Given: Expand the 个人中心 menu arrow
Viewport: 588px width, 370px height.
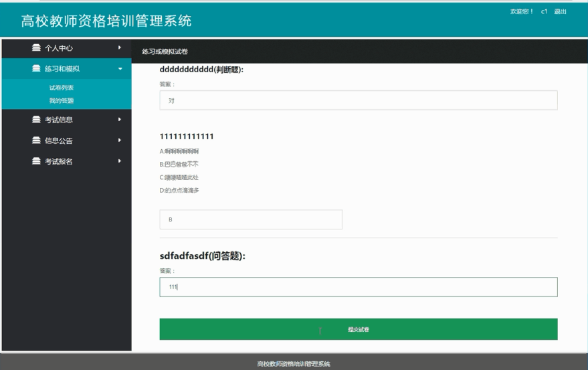Looking at the screenshot, I should [x=120, y=48].
